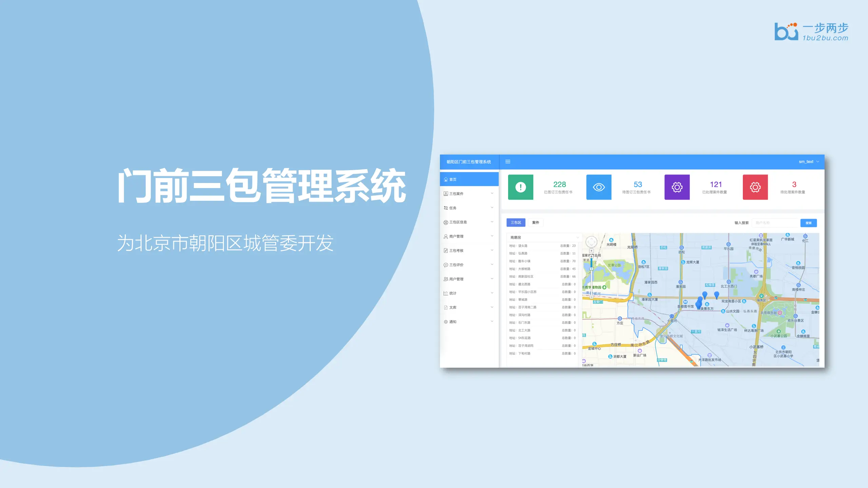Image resolution: width=868 pixels, height=488 pixels.
Task: Click the map zoom-in plus button
Action: pos(592,257)
